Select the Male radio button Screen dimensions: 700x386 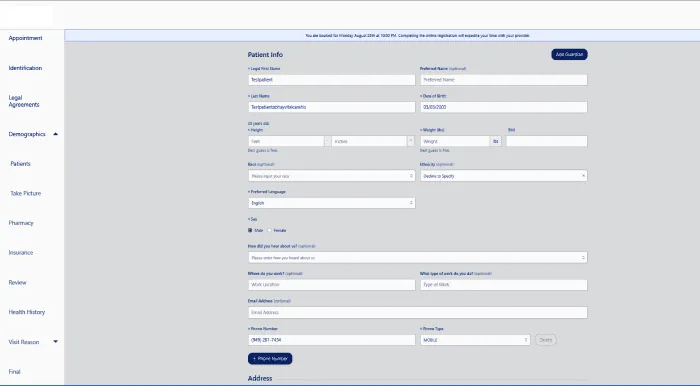[x=250, y=230]
